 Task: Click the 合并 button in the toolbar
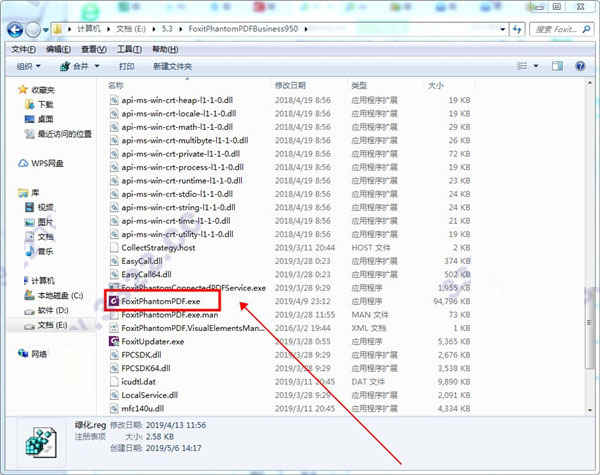click(75, 67)
